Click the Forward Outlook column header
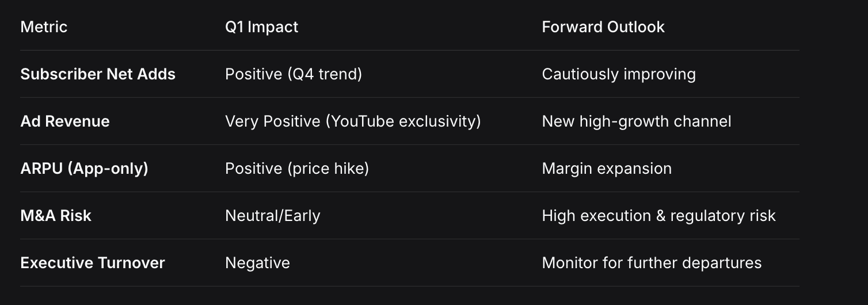 click(603, 27)
